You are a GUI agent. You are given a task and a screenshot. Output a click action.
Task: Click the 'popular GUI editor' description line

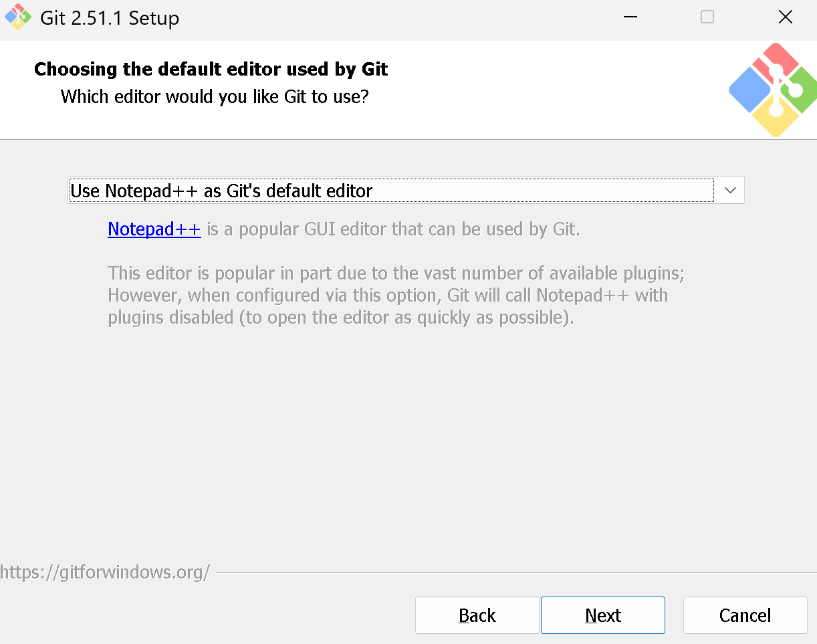(x=393, y=229)
